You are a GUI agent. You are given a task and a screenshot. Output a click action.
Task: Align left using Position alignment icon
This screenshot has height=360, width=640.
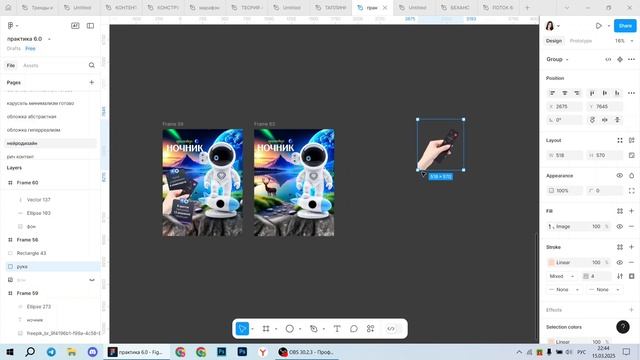pyautogui.click(x=552, y=93)
